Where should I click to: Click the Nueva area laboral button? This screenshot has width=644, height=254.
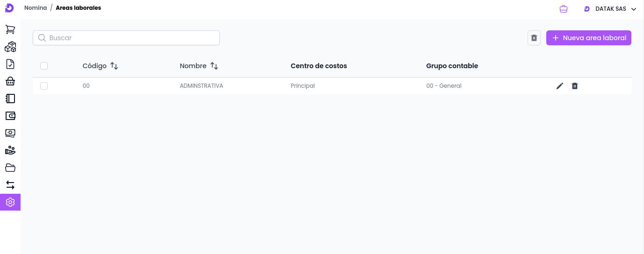click(588, 38)
